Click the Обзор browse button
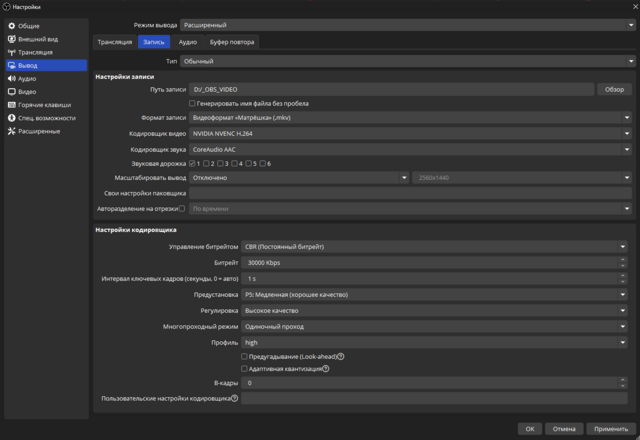 (615, 89)
